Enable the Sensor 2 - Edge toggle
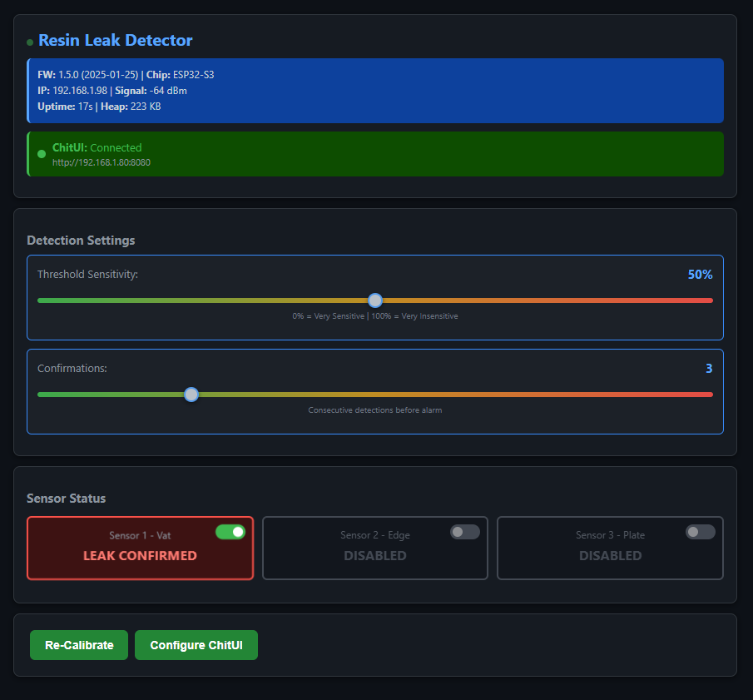 [465, 532]
